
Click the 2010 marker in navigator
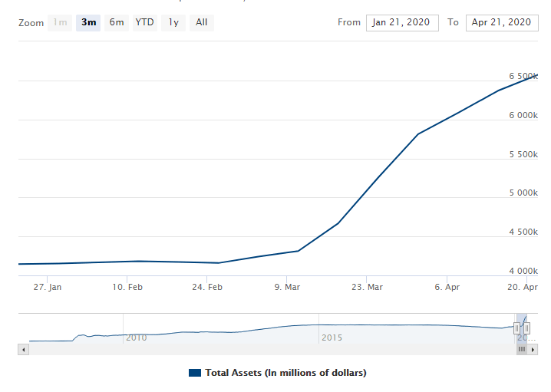136,338
